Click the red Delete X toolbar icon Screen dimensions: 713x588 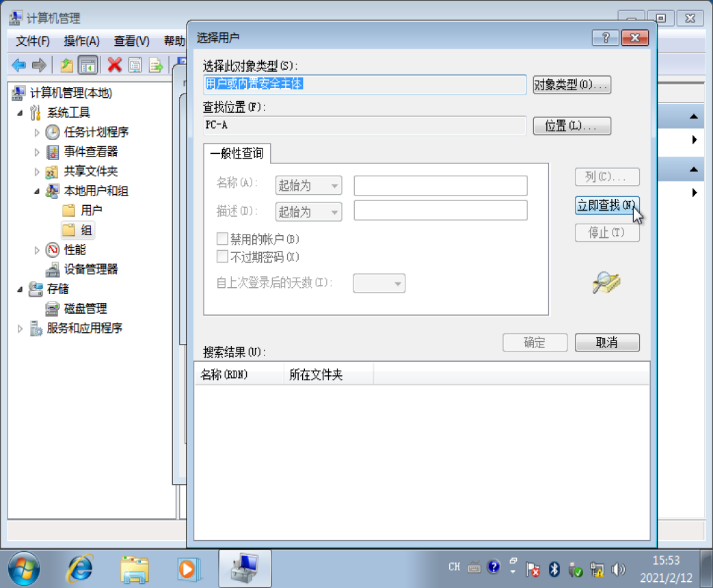tap(115, 65)
